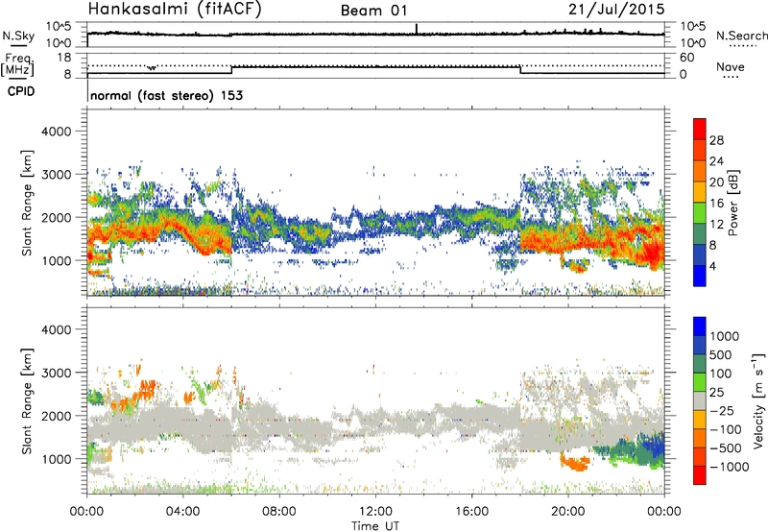Click the '12:00' time axis tick label

pos(375,512)
